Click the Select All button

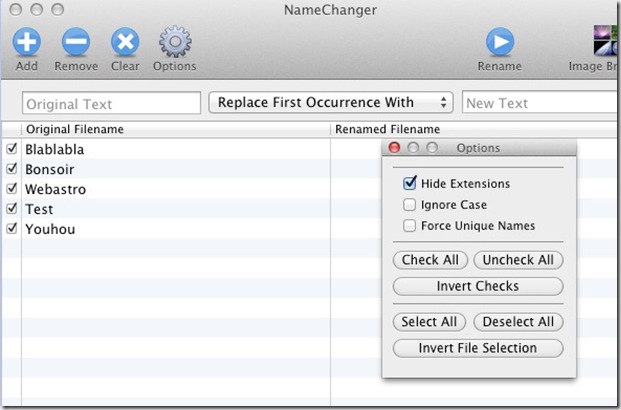coord(429,322)
